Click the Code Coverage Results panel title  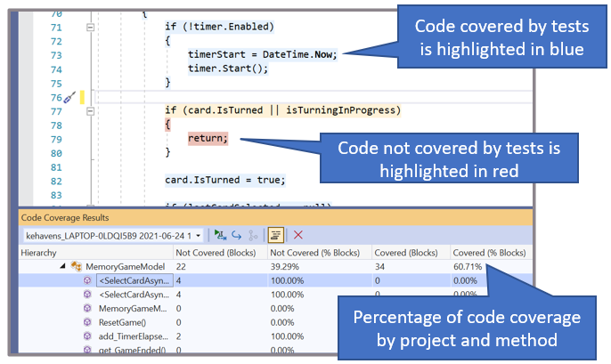65,218
